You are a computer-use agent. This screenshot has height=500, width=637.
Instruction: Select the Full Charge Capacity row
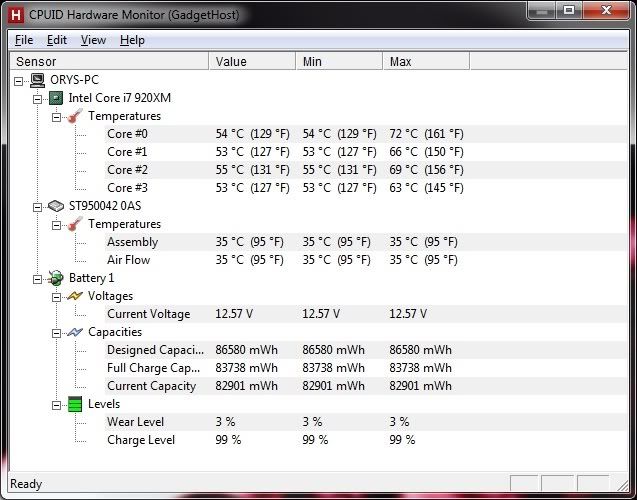pos(365,368)
